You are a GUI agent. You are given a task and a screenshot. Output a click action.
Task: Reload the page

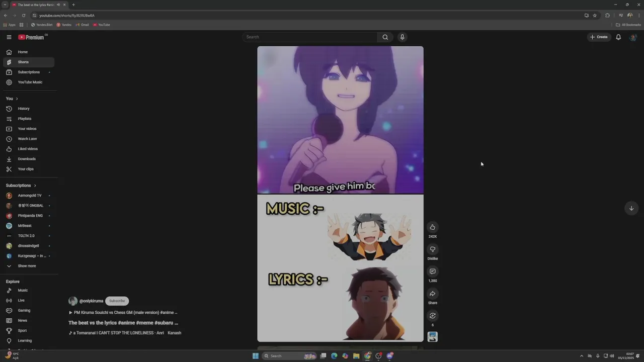[x=23, y=16]
